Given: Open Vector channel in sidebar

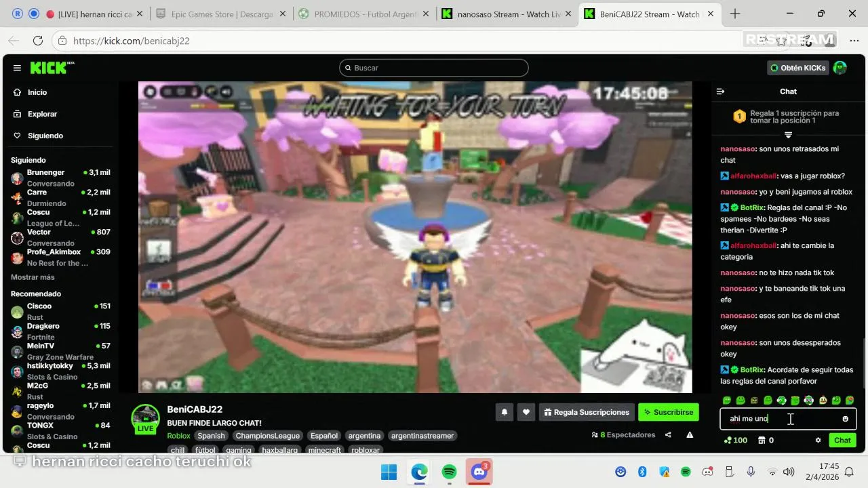Looking at the screenshot, I should pos(60,237).
